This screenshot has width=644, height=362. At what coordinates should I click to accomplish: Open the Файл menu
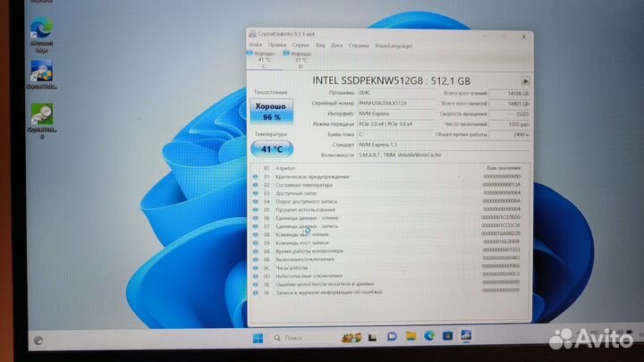[x=256, y=45]
